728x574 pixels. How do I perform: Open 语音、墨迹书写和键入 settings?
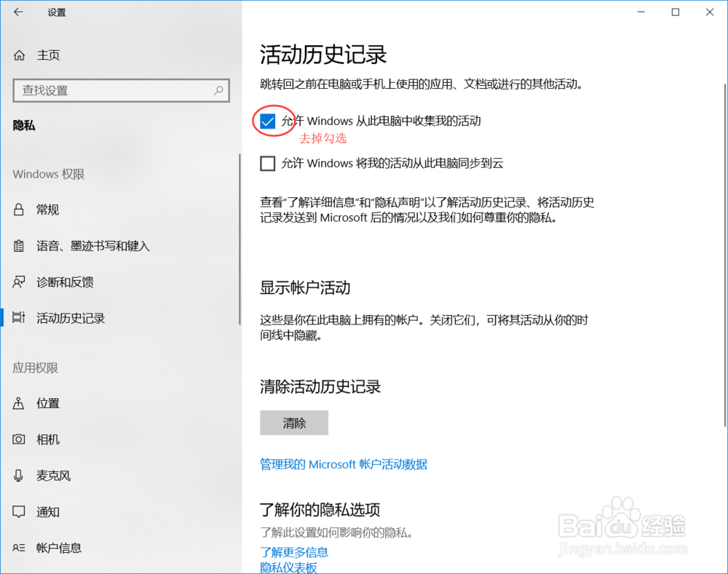93,246
